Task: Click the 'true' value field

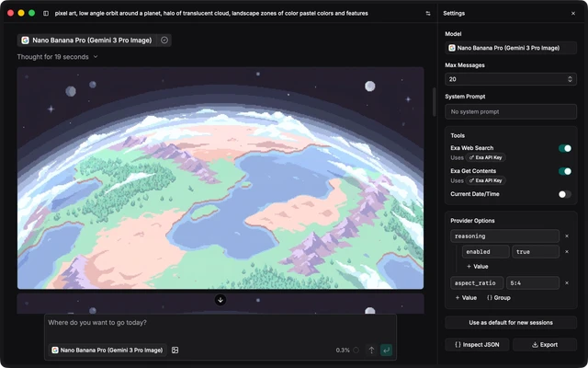Action: 536,251
